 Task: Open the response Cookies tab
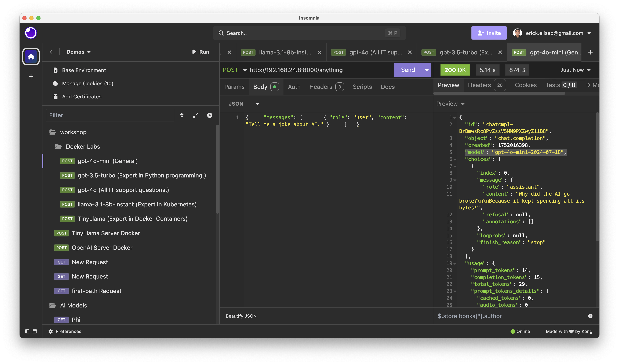point(526,85)
